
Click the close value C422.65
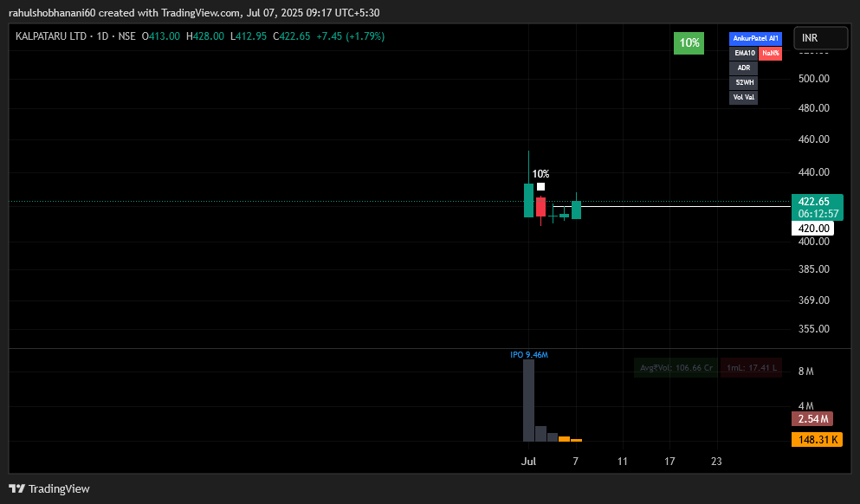pos(292,36)
